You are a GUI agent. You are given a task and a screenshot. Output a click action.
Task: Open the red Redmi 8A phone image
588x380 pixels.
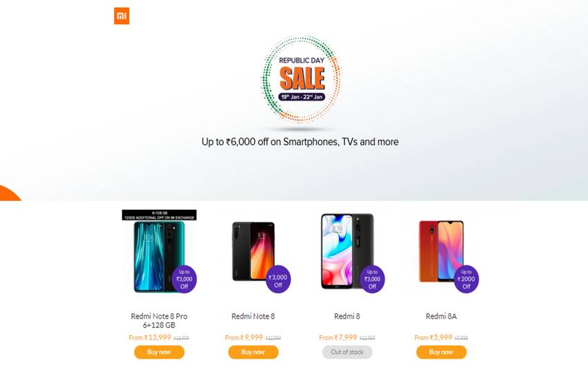(441, 251)
